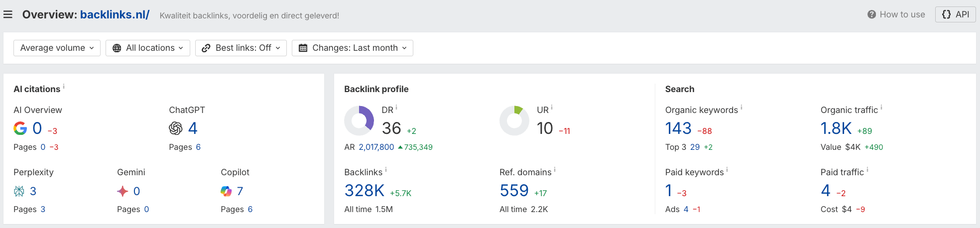Click the UR donut chart
The height and width of the screenshot is (228, 980).
click(514, 120)
